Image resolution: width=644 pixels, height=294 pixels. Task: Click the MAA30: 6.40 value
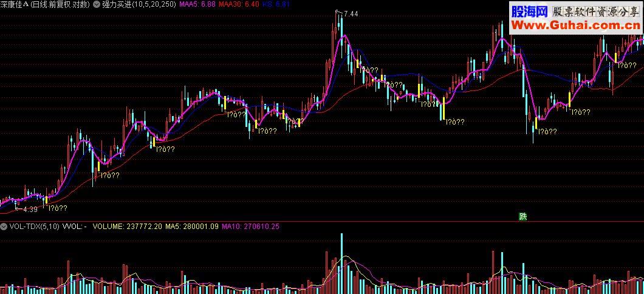tap(239, 4)
